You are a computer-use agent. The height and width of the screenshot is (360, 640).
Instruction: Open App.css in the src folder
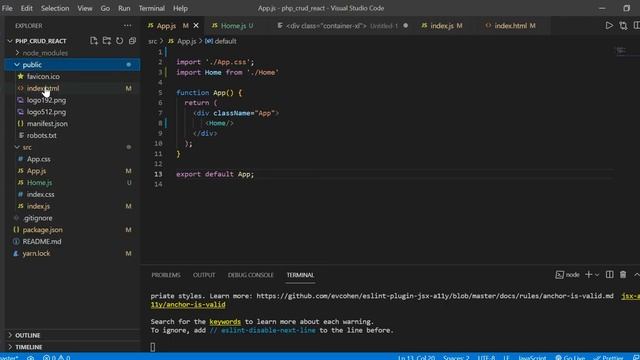coord(39,159)
